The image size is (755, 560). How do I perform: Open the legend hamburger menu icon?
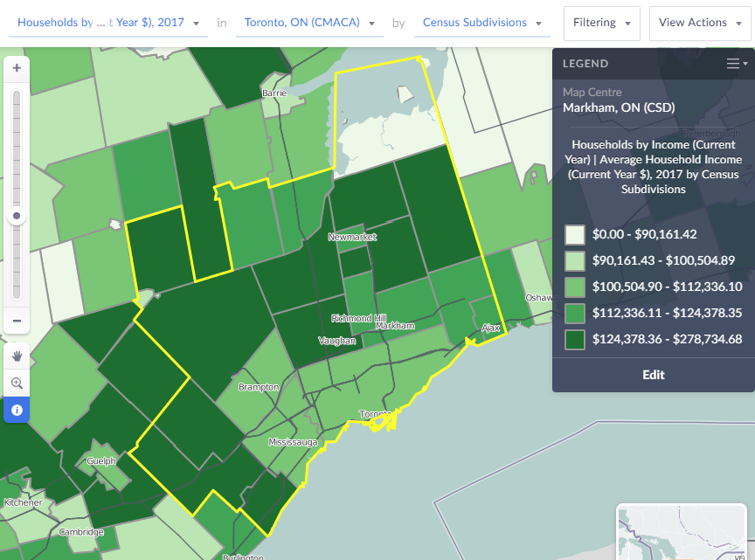click(x=737, y=64)
